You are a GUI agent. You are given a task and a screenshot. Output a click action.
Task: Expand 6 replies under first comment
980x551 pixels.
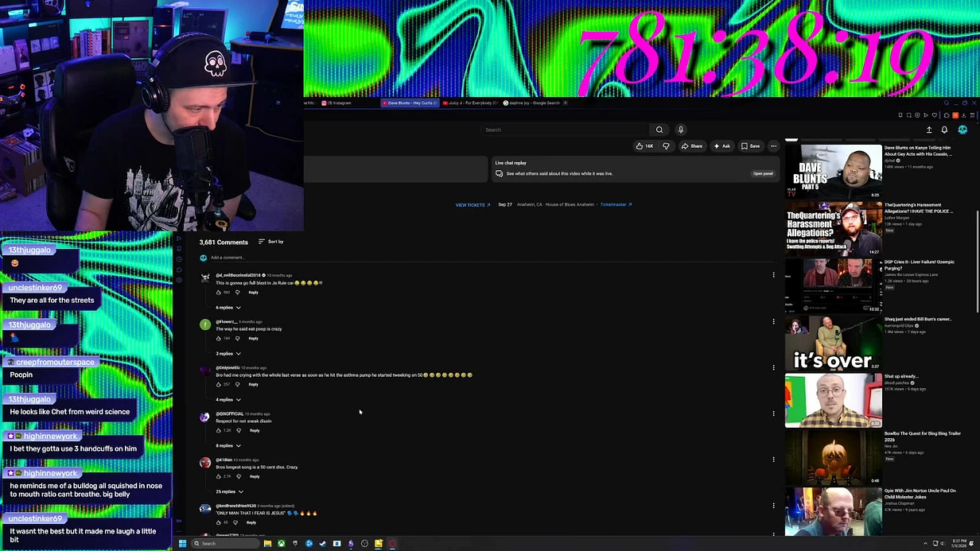coord(228,308)
